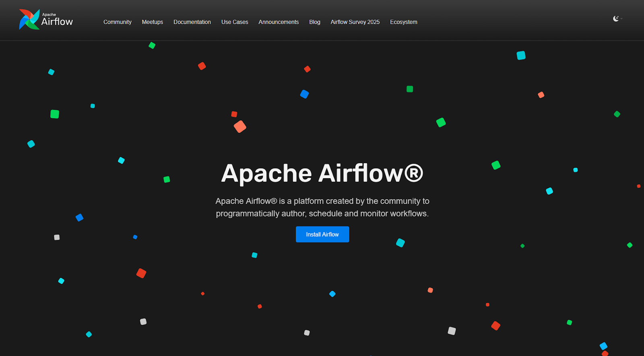Visit the Blog page
This screenshot has width=644, height=356.
(x=315, y=22)
